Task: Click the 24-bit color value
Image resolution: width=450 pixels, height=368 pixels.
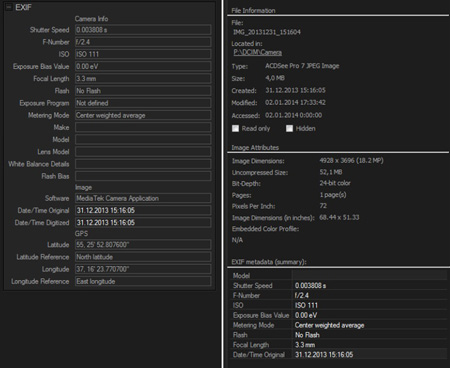Action: (335, 183)
